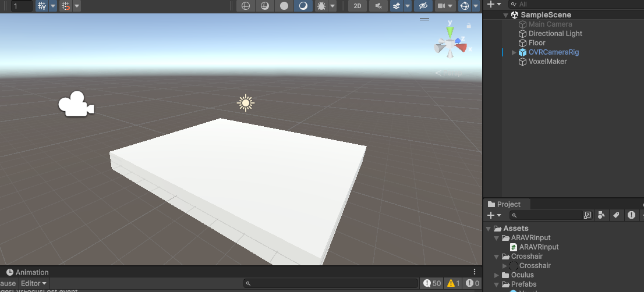Click the value field showing 1
The width and height of the screenshot is (644, 292).
(22, 6)
